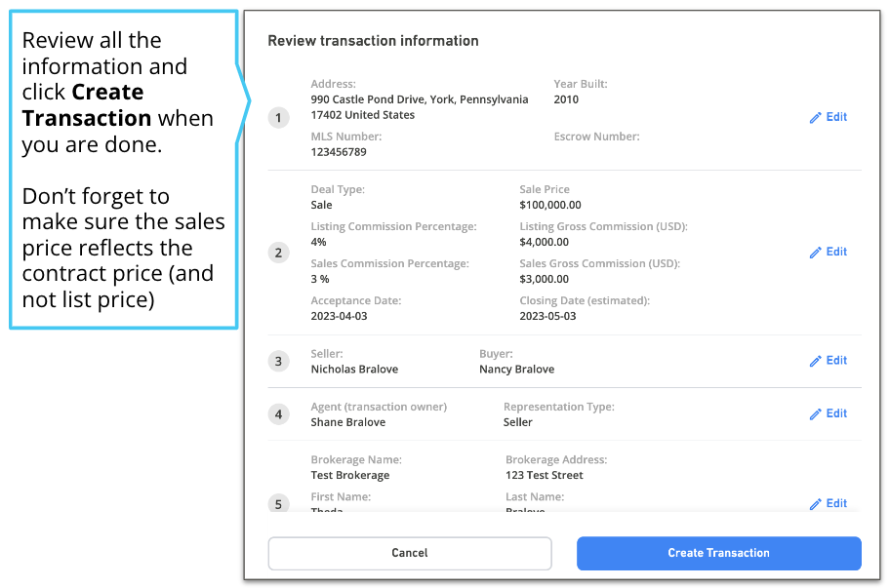The height and width of the screenshot is (588, 890).
Task: Click Create Transaction to finalize the deal
Action: (718, 553)
